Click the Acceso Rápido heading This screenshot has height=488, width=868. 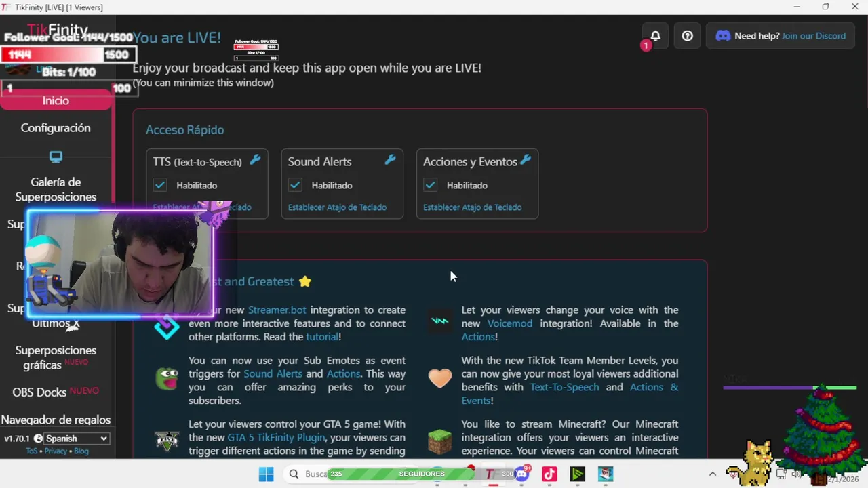(x=184, y=129)
